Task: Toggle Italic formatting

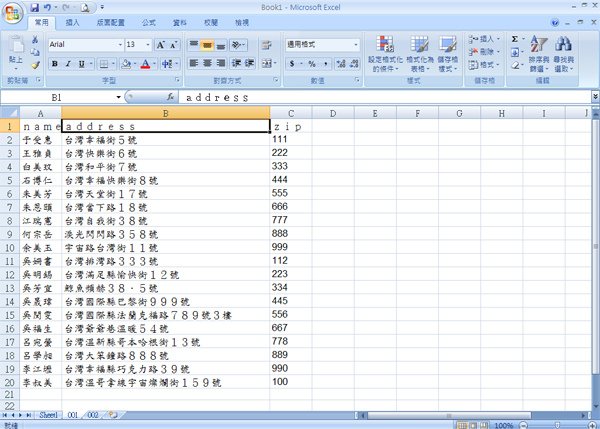Action: click(x=68, y=64)
